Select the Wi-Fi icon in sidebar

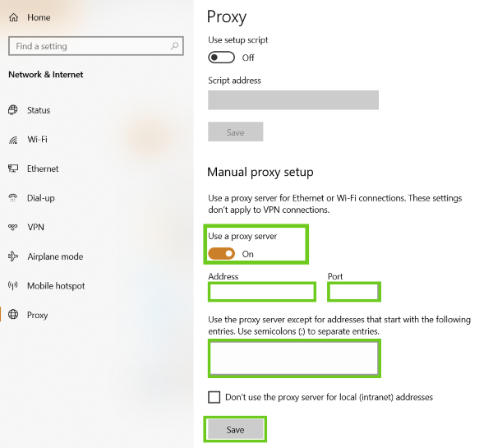click(13, 140)
